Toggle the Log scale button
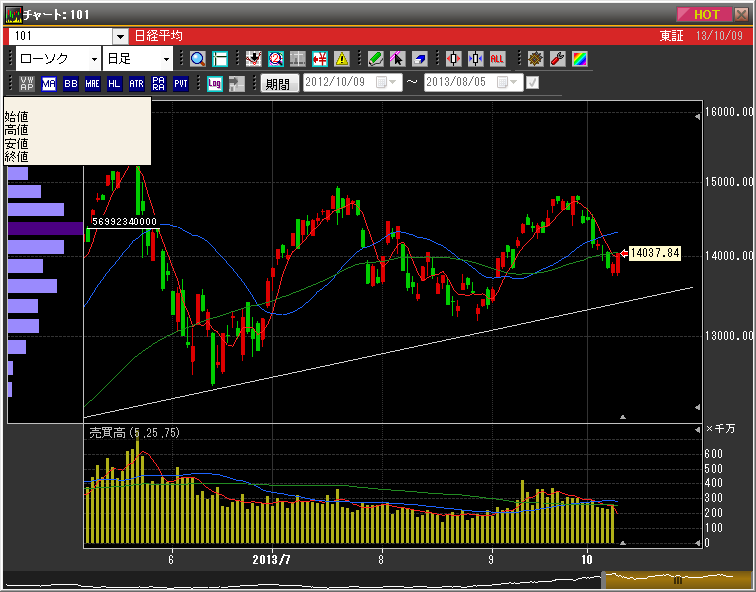 coord(214,84)
